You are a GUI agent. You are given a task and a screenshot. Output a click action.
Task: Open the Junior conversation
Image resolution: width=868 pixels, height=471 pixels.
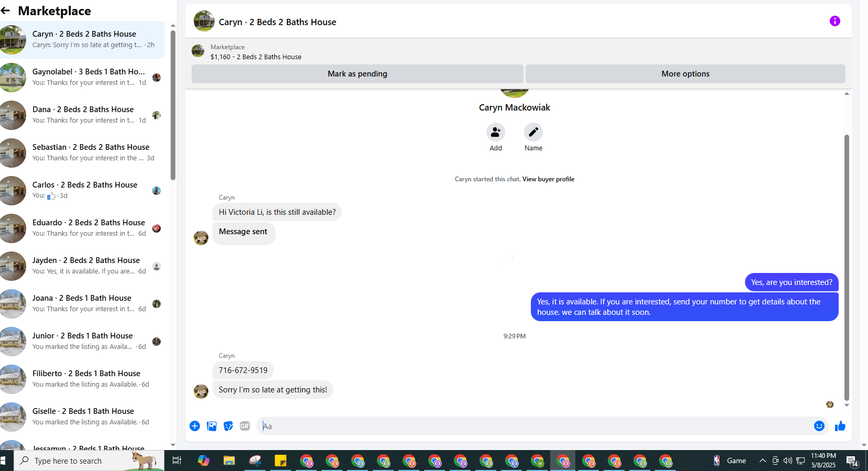tap(82, 341)
